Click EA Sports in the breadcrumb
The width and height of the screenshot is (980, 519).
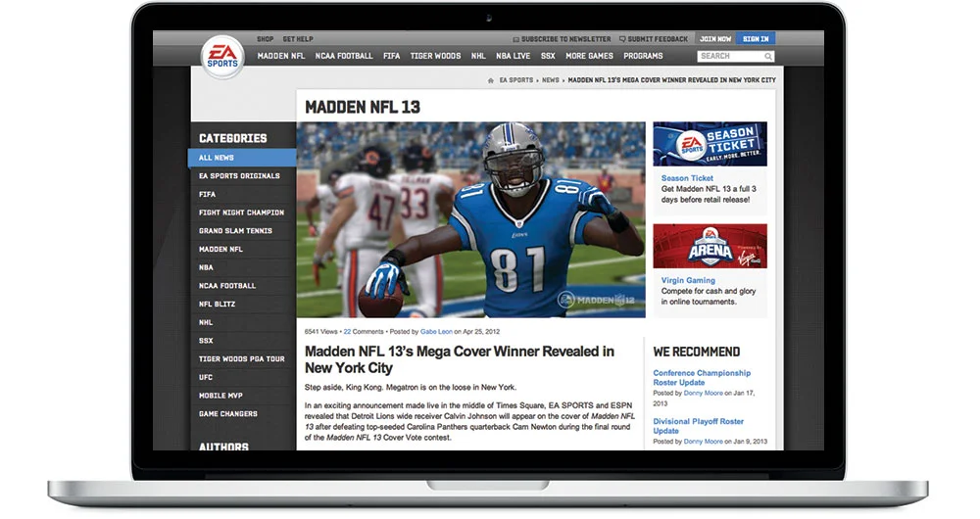516,80
